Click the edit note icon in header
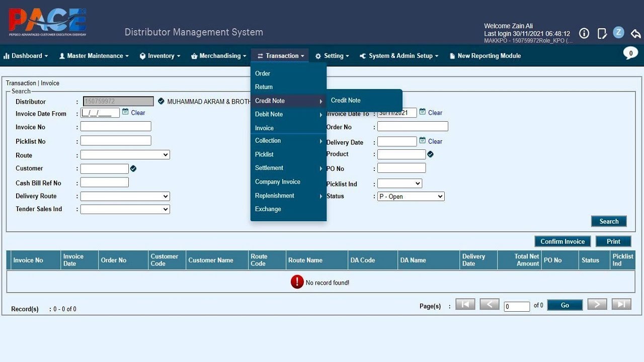Viewport: 644px width, 362px height. click(x=602, y=33)
